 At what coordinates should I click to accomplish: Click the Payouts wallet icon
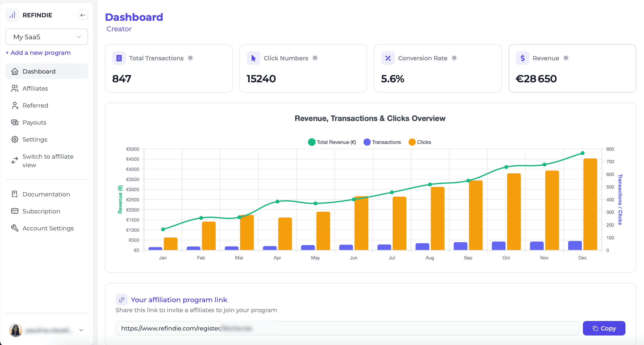pos(15,122)
